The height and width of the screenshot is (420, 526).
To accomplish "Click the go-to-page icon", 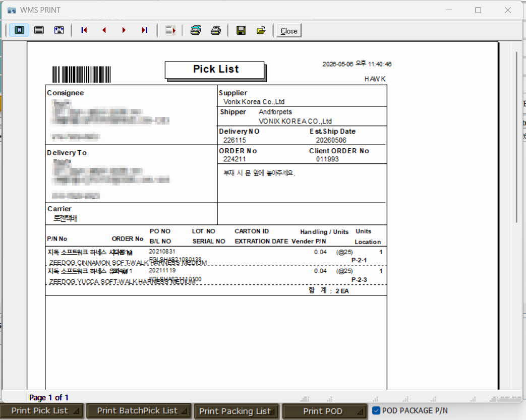I will (170, 31).
